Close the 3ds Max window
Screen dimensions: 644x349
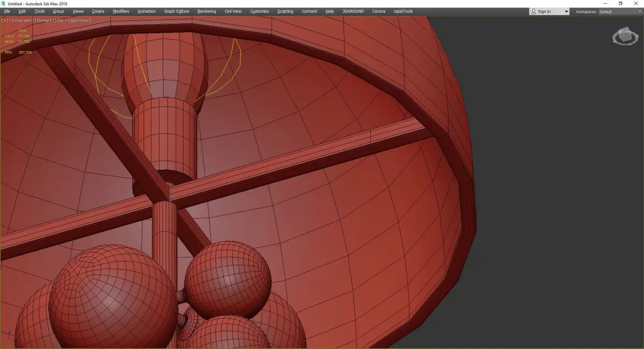pyautogui.click(x=636, y=3)
